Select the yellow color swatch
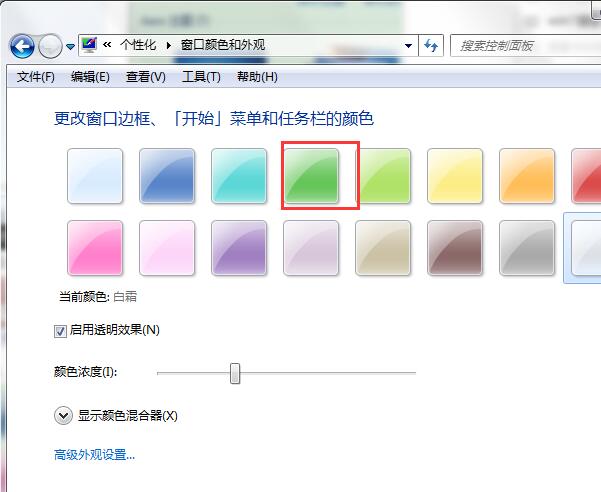Screen dimensions: 601x492 click(x=455, y=176)
